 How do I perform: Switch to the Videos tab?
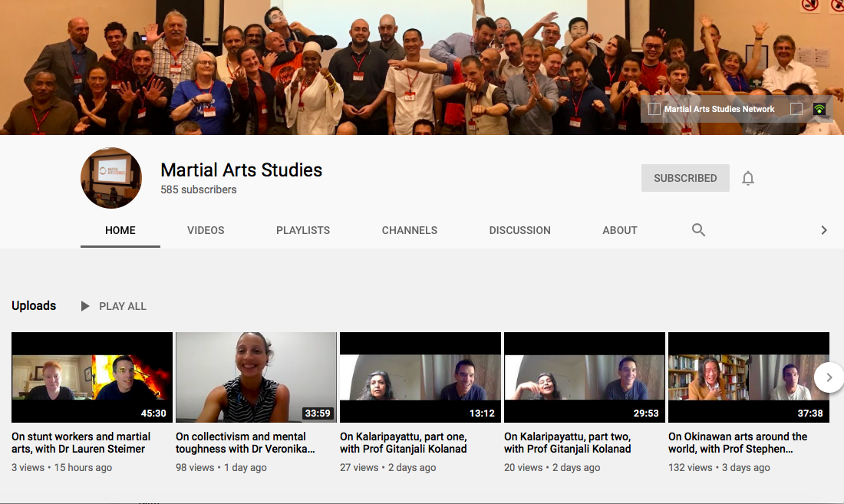206,230
